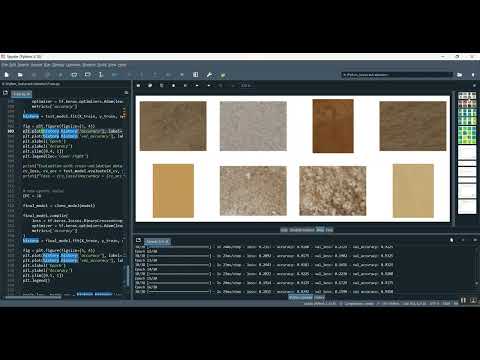Viewport: 480px width, 360px height.
Task: Run selection or current line icon
Action: point(101,75)
